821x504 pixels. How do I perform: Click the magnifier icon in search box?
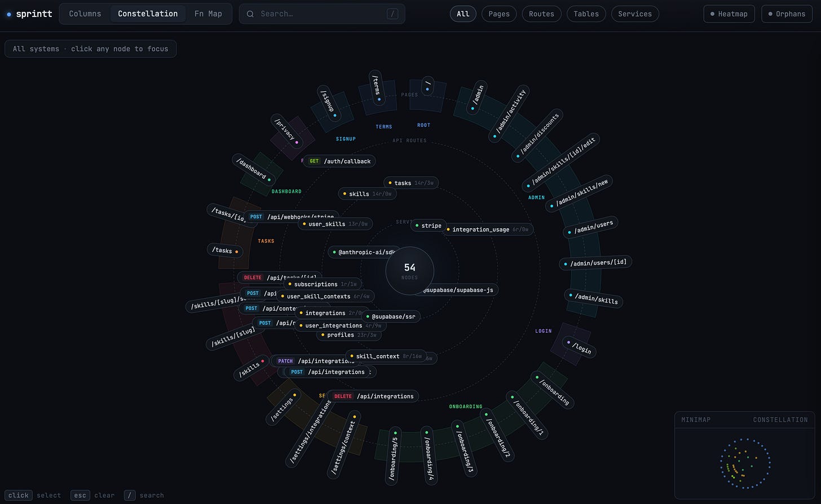click(x=250, y=14)
